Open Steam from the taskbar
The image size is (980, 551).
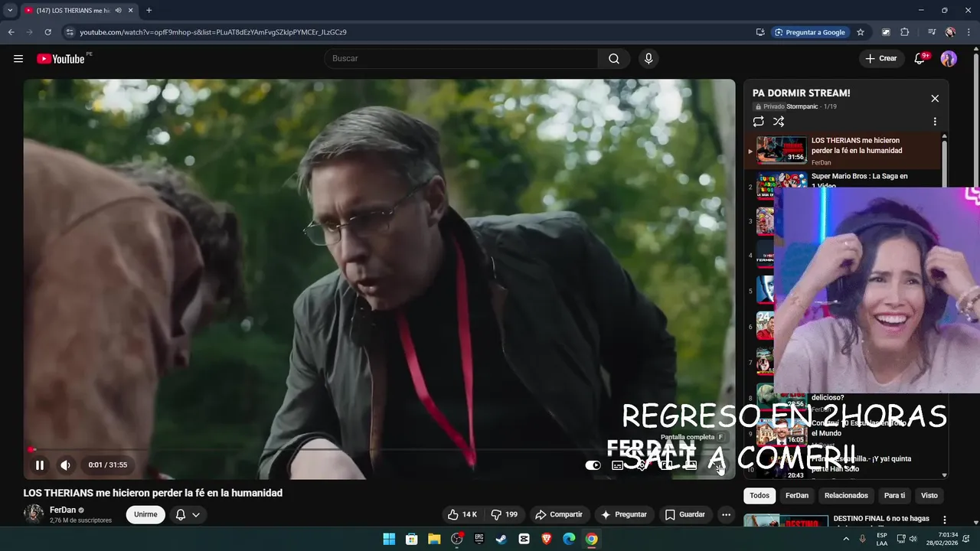tap(501, 539)
